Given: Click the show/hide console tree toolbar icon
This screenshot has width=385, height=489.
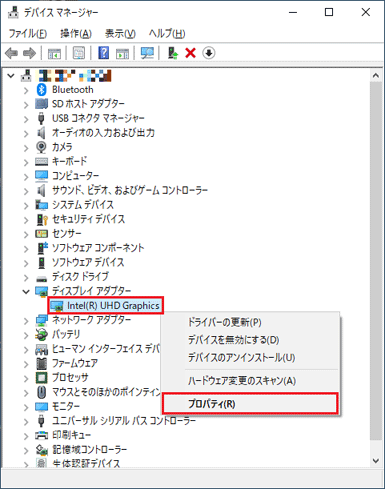Looking at the screenshot, I should (54, 53).
